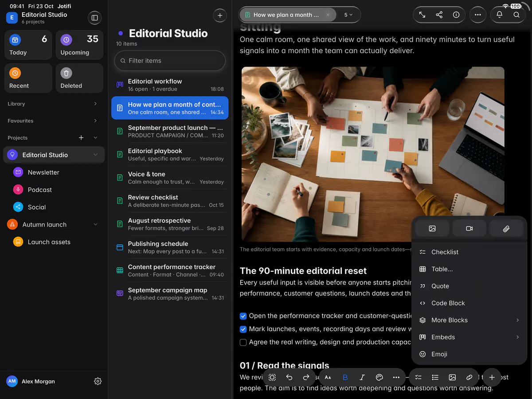This screenshot has width=532, height=399.
Task: Open the Content performance tracker item
Action: (x=170, y=270)
